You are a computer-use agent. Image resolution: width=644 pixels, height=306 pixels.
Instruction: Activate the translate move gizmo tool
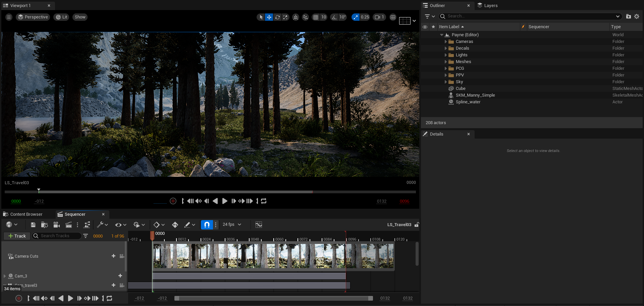click(269, 17)
